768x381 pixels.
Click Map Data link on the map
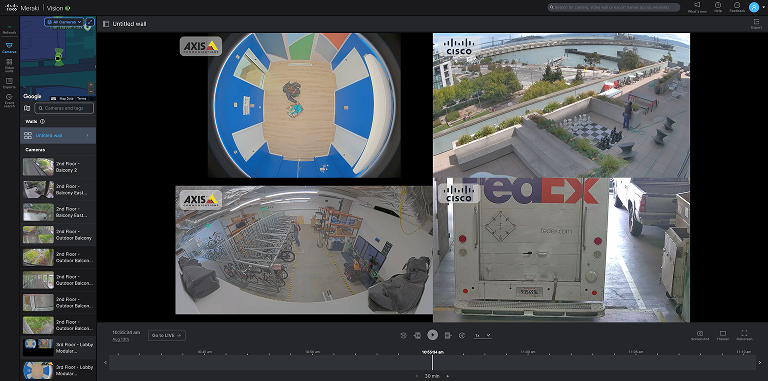click(66, 98)
